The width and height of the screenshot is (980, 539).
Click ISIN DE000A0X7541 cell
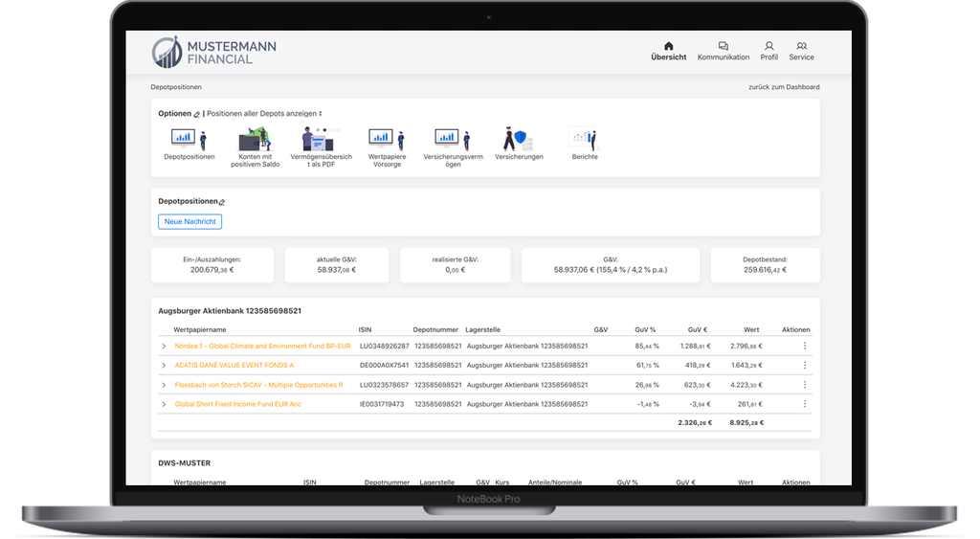[385, 365]
